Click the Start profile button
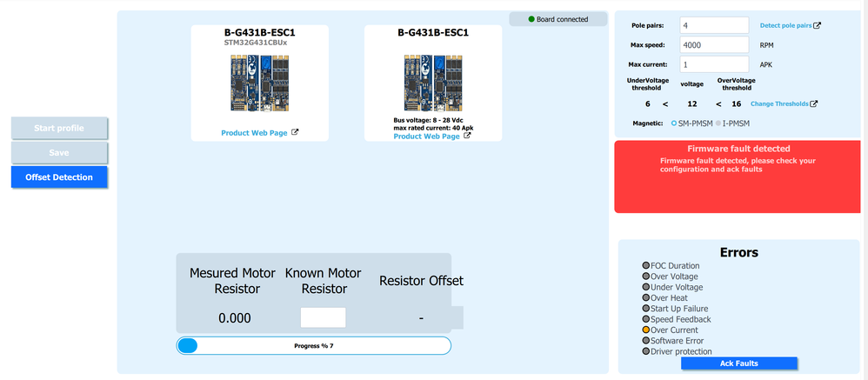 (59, 128)
